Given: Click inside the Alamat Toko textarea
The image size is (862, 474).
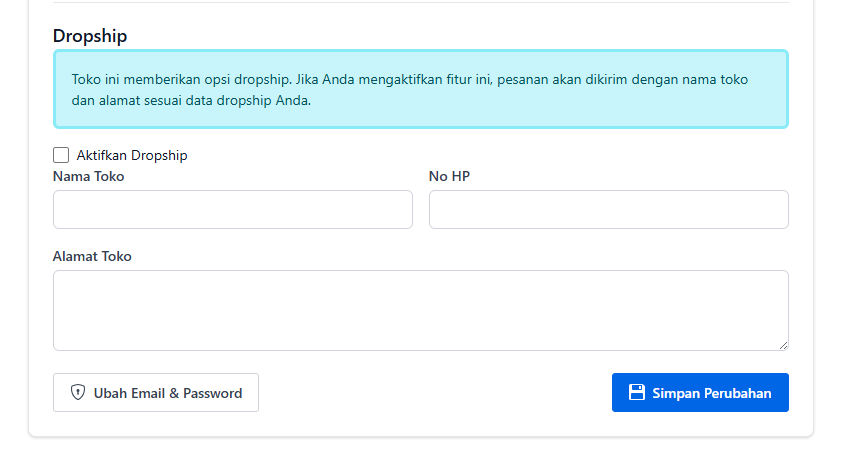Looking at the screenshot, I should (x=421, y=310).
